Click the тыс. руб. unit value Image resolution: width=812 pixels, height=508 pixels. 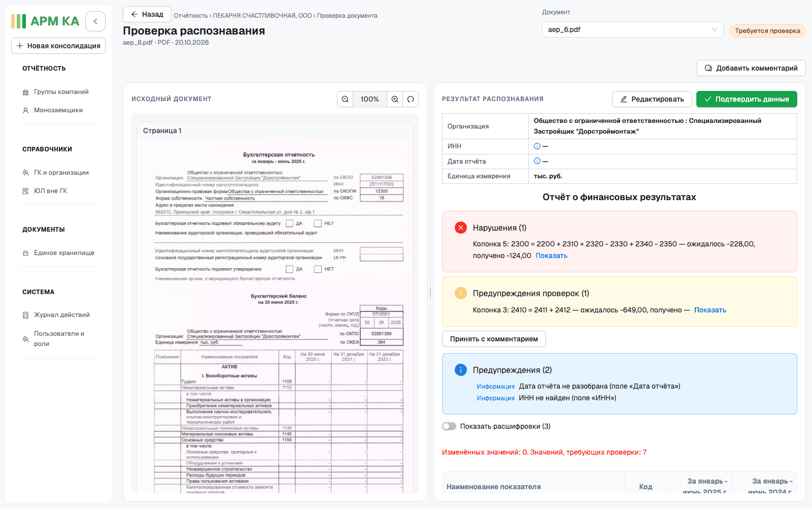[x=548, y=176]
